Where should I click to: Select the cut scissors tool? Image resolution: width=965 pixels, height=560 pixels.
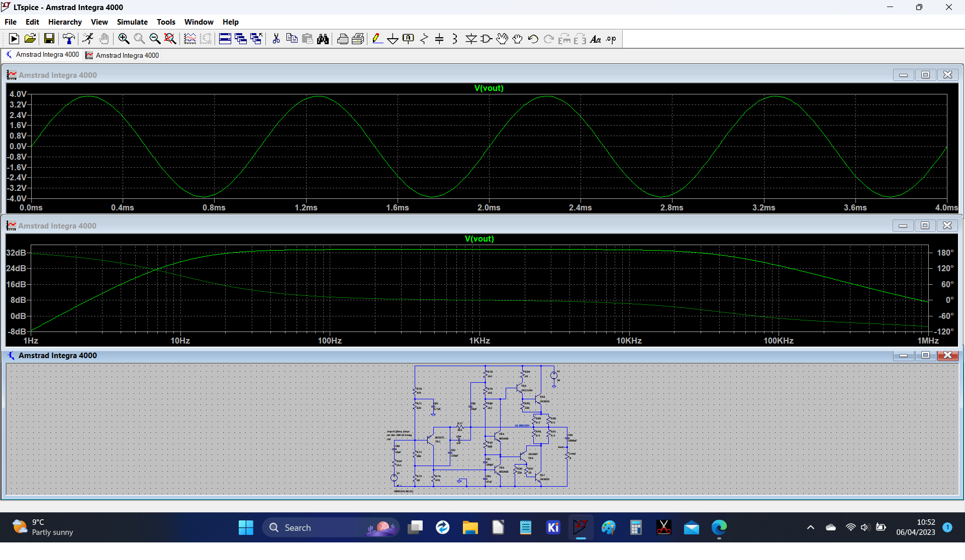click(x=276, y=39)
